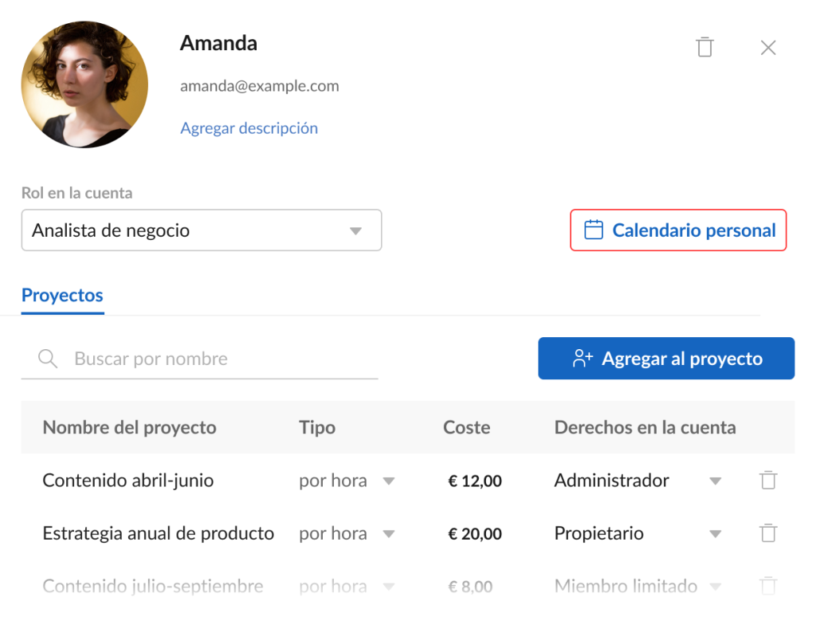This screenshot has height=644, width=816.
Task: Click the calendar icon in Calendario personal
Action: point(593,230)
